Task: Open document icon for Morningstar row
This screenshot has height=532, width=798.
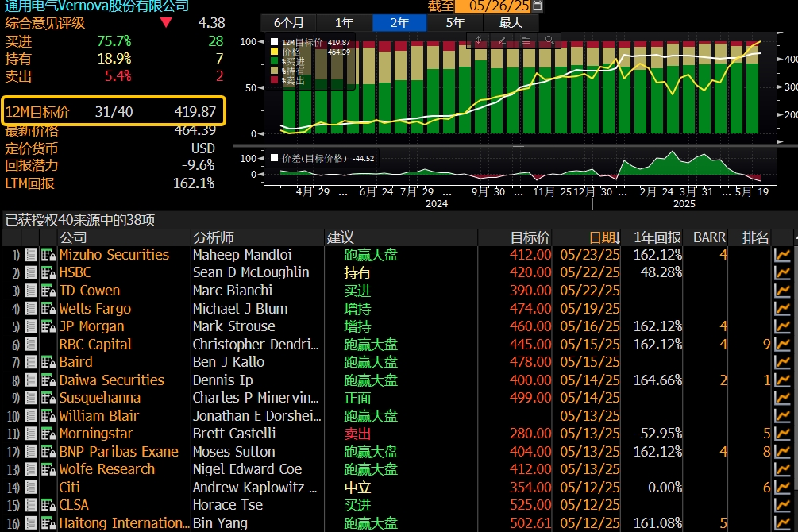Action: 31,434
